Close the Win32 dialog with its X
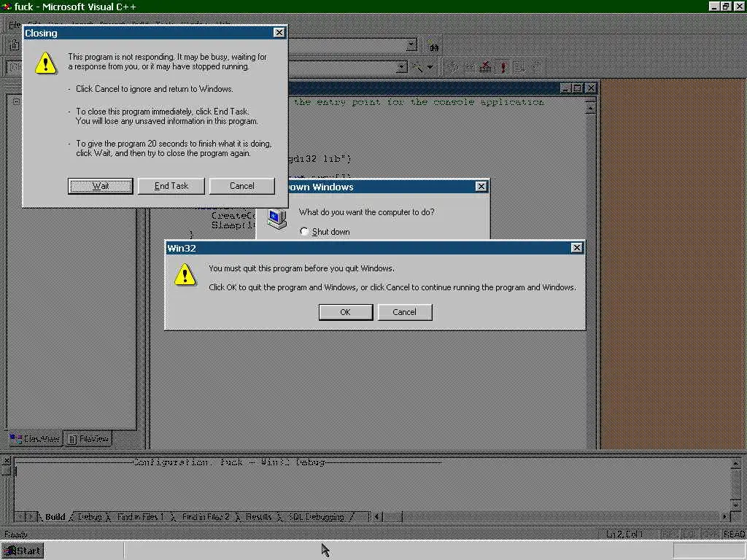This screenshot has height=560, width=747. pos(576,248)
